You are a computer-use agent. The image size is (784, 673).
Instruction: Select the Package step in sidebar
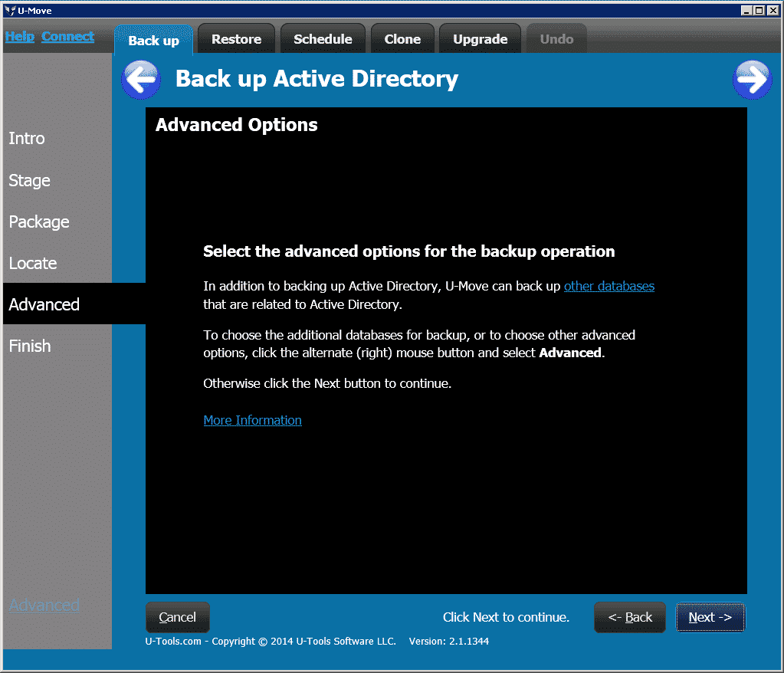[x=39, y=222]
